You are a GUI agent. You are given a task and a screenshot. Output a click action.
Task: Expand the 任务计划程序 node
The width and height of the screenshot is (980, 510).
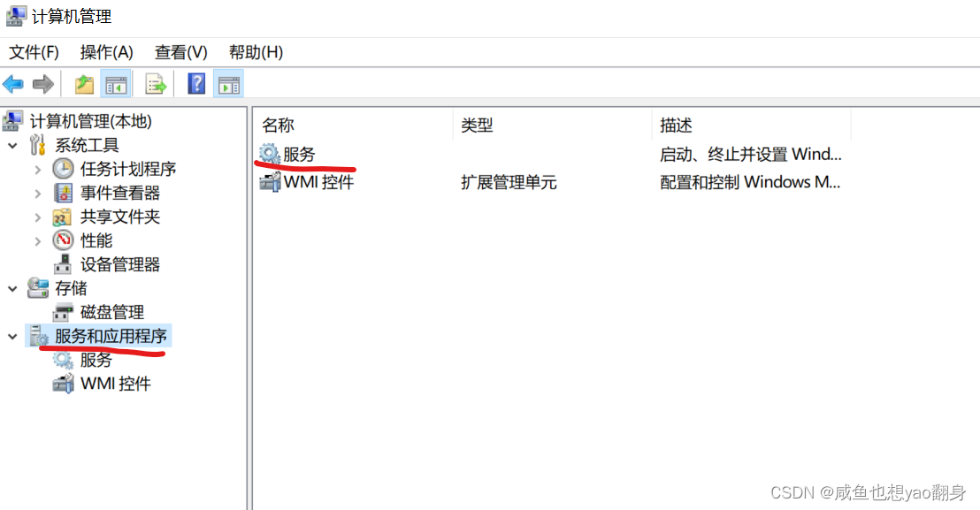(x=37, y=169)
